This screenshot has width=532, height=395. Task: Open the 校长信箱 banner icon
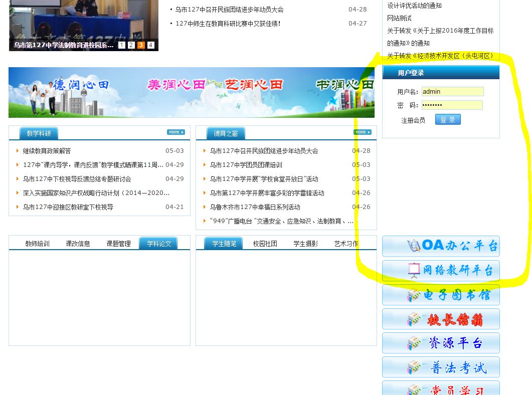[x=441, y=319]
